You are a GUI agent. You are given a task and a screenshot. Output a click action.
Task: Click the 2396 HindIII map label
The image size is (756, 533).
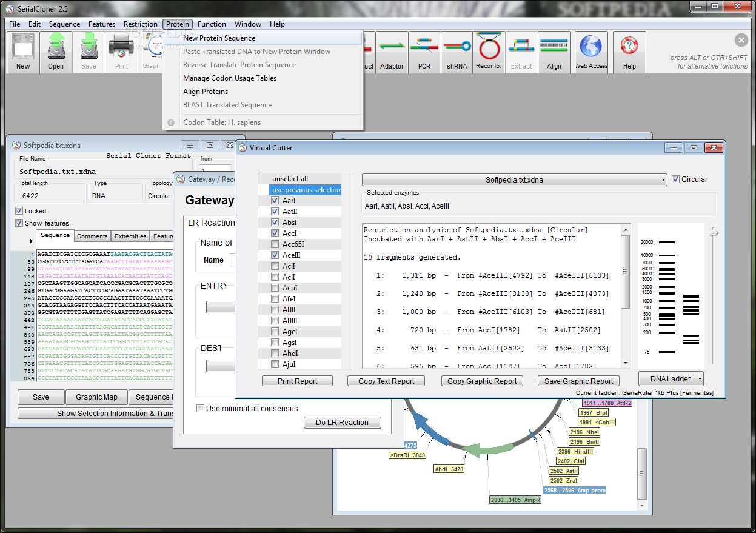click(576, 452)
